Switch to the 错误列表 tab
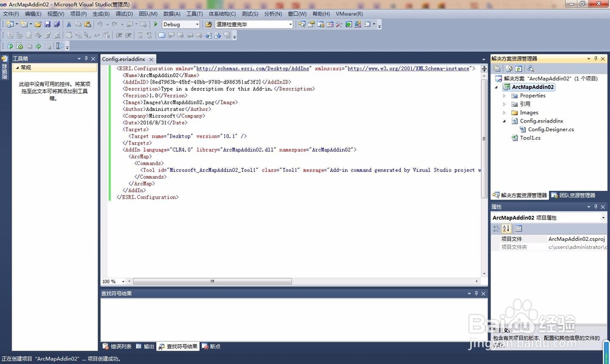This screenshot has height=364, width=610. pos(117,346)
